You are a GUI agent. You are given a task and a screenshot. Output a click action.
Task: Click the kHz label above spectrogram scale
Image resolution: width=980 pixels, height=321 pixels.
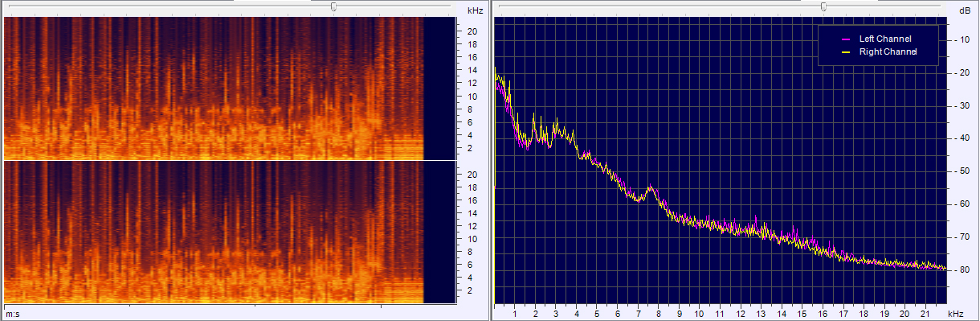[x=475, y=11]
